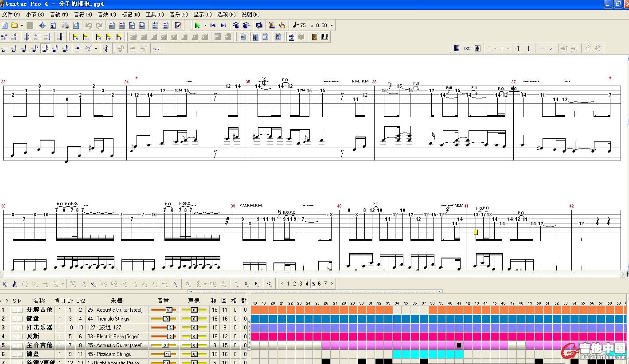Viewport: 629px width, 364px height.
Task: Toggle the metronome icon
Action: click(x=272, y=25)
